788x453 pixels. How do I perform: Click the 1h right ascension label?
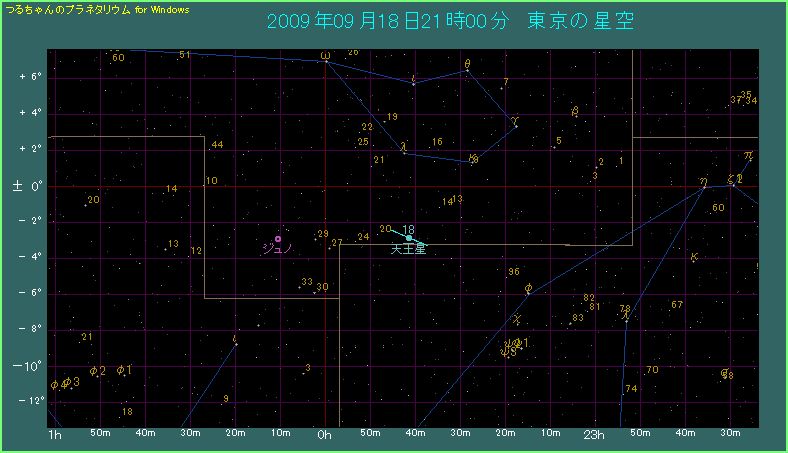(x=56, y=436)
